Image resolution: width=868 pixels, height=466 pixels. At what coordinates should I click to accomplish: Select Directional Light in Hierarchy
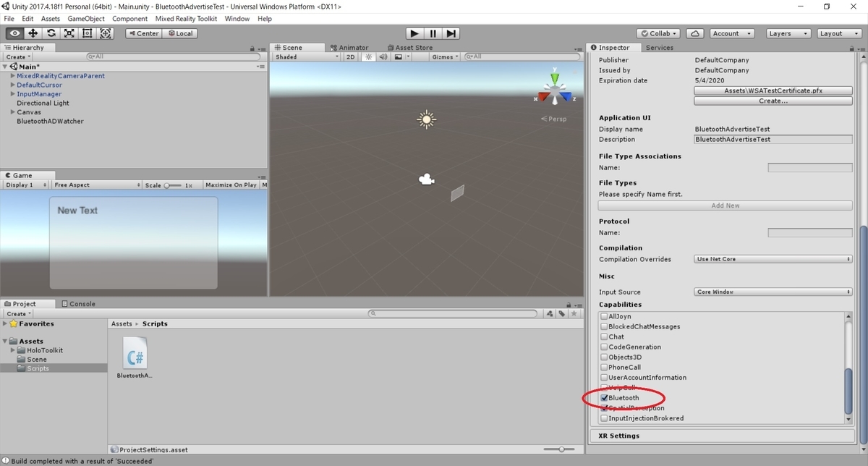tap(43, 103)
